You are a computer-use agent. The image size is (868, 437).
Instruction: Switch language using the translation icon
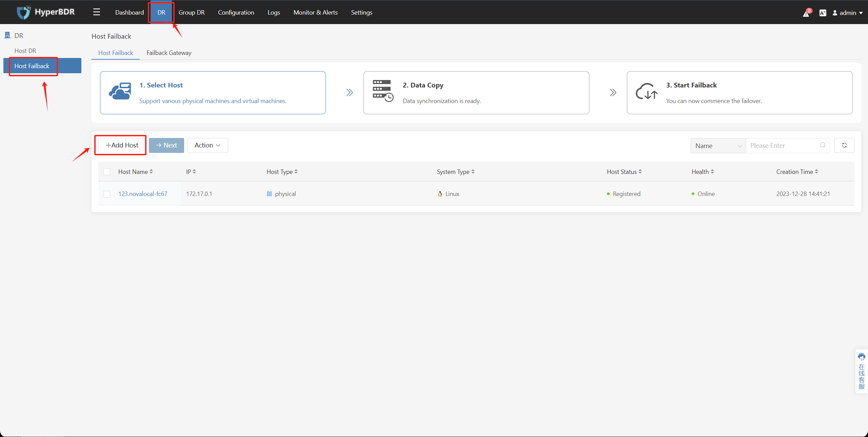[823, 13]
